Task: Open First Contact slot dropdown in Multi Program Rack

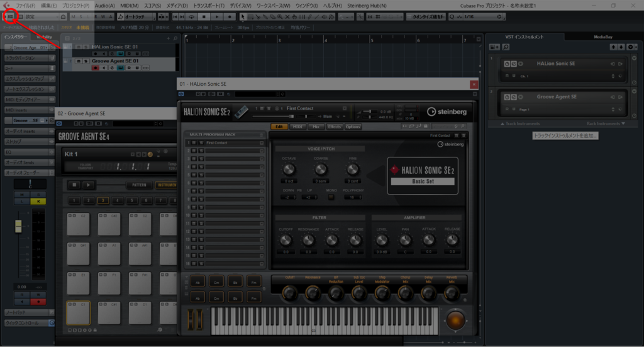Action: pos(262,143)
